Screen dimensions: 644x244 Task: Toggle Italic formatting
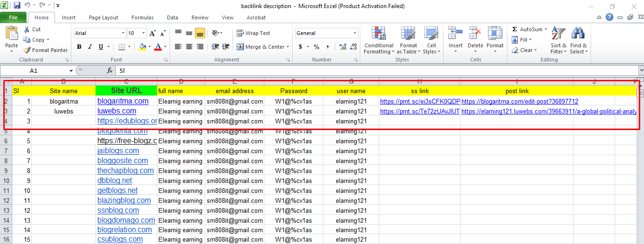pos(90,47)
